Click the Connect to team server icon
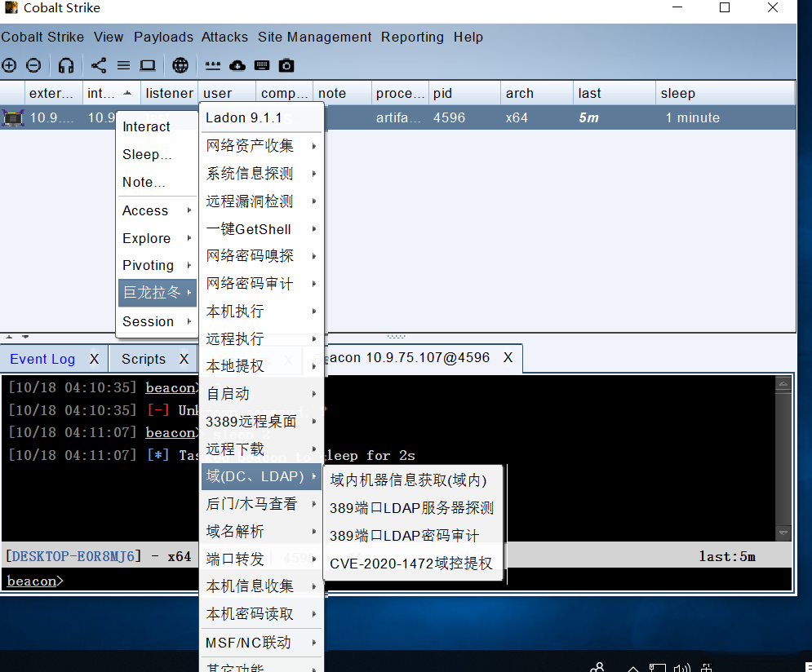812x672 pixels. 9,65
